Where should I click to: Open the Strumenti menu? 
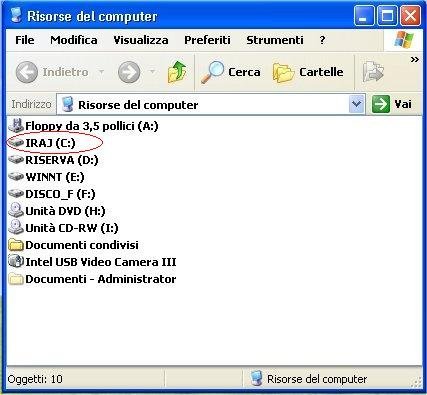tap(275, 40)
